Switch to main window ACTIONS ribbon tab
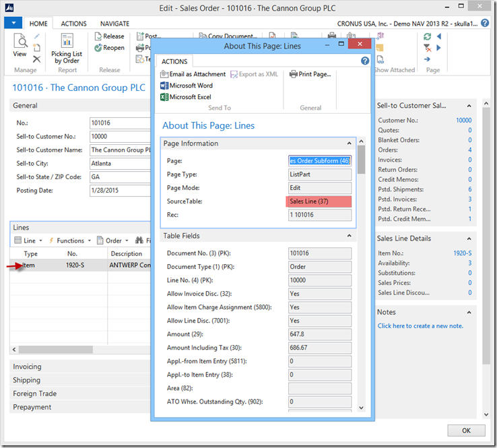Viewport: 497px width, 448px height. coord(73,24)
